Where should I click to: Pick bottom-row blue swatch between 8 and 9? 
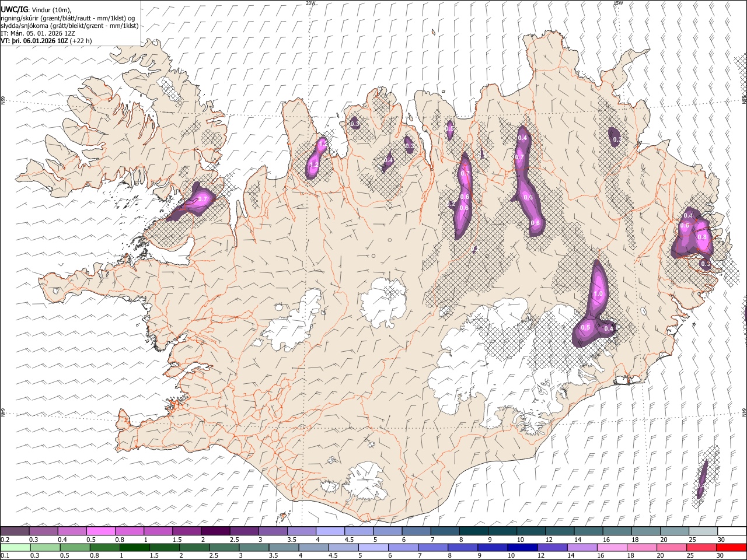coord(463,548)
